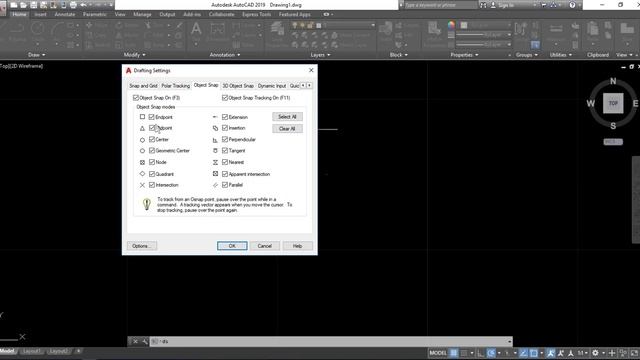Click the Plot printer icon in quick access toolbar

pos(73,5)
